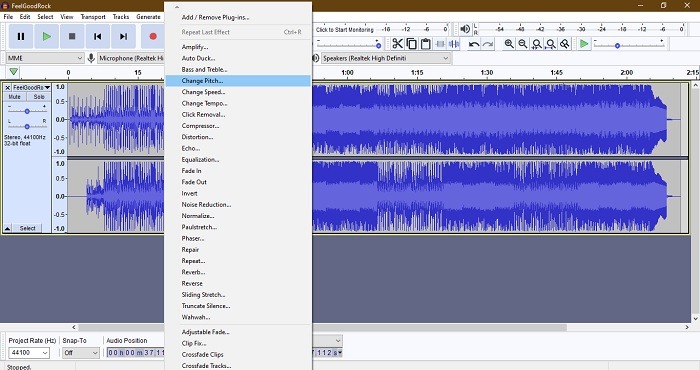Viewport: 700px width, 370px height.
Task: Click the Audio Position time field
Action: pyautogui.click(x=136, y=353)
